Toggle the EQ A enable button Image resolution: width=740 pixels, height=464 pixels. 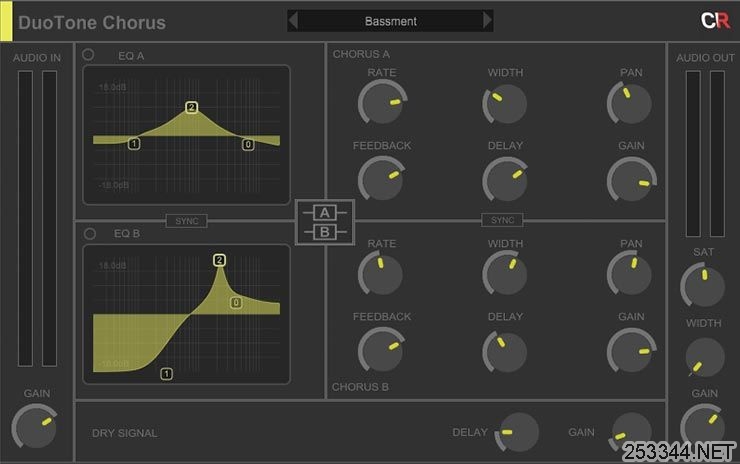[88, 55]
